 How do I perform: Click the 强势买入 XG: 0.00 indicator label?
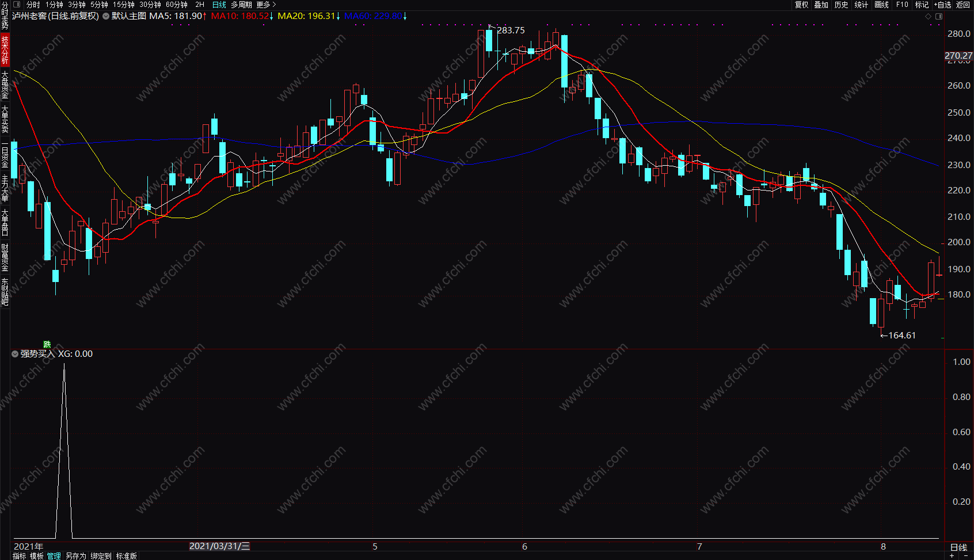coord(56,354)
